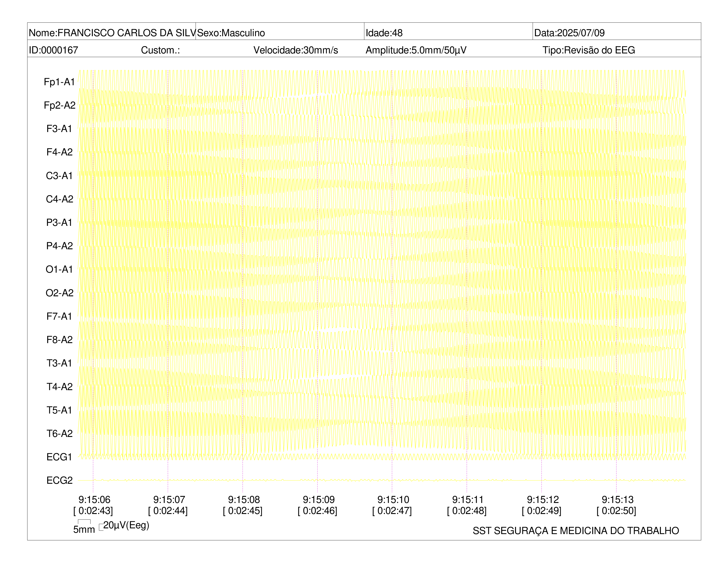Select the F4-A2 channel label
The height and width of the screenshot is (563, 728).
(x=59, y=152)
